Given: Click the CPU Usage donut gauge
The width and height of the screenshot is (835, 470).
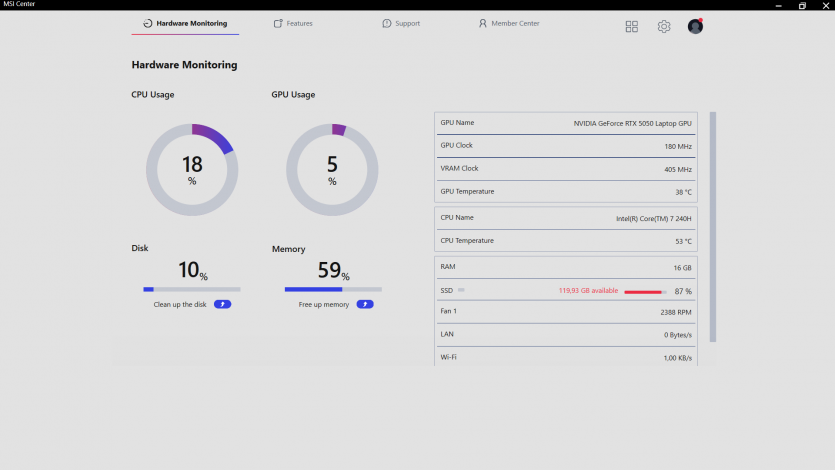Looking at the screenshot, I should click(192, 169).
